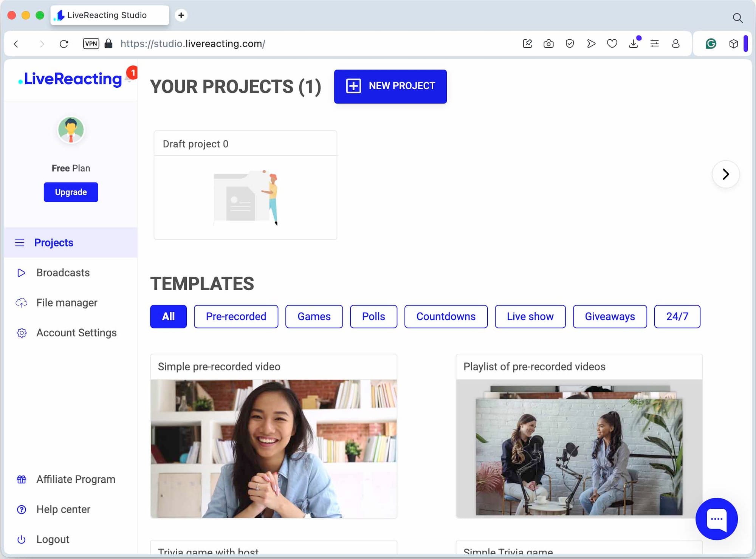Open the Broadcasts sidebar section
Viewport: 756px width, 559px height.
pos(63,273)
